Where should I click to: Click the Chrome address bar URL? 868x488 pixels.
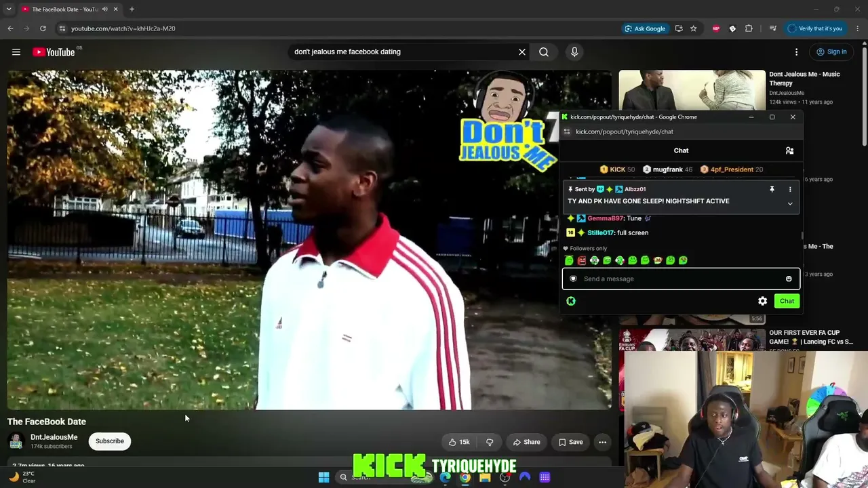(123, 28)
